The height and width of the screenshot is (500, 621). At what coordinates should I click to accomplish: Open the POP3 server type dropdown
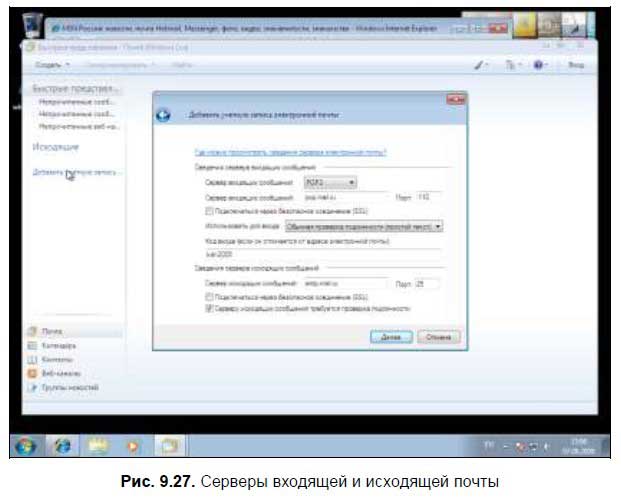330,182
